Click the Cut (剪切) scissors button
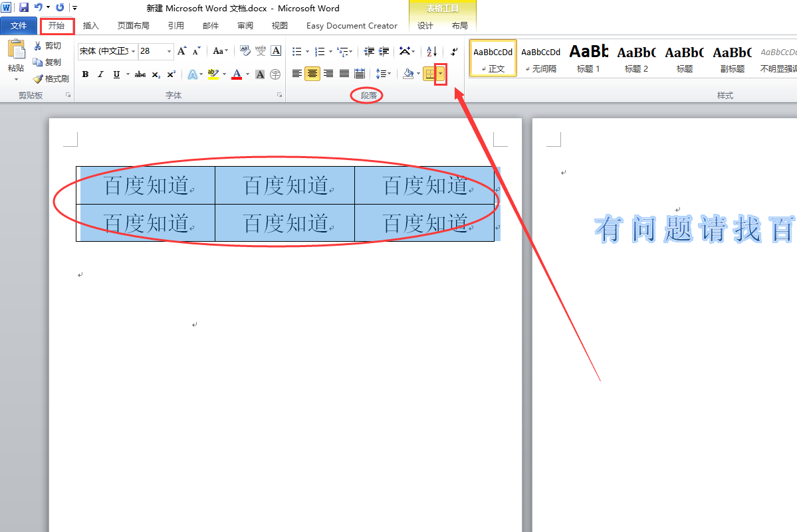 (x=48, y=46)
